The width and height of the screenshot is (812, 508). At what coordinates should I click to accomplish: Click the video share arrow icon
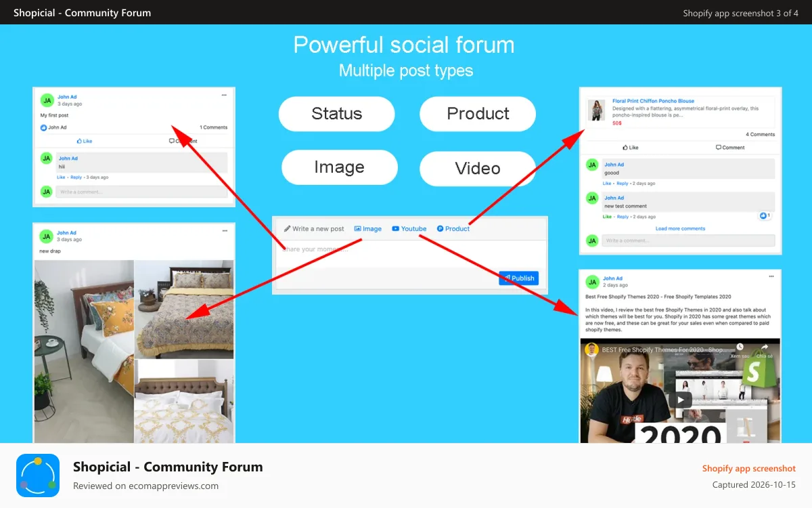click(765, 347)
